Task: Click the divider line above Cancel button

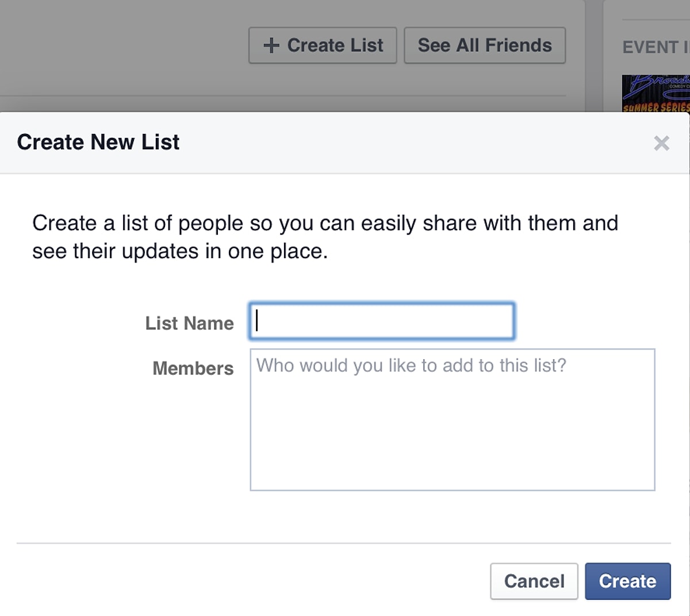Action: [x=344, y=543]
